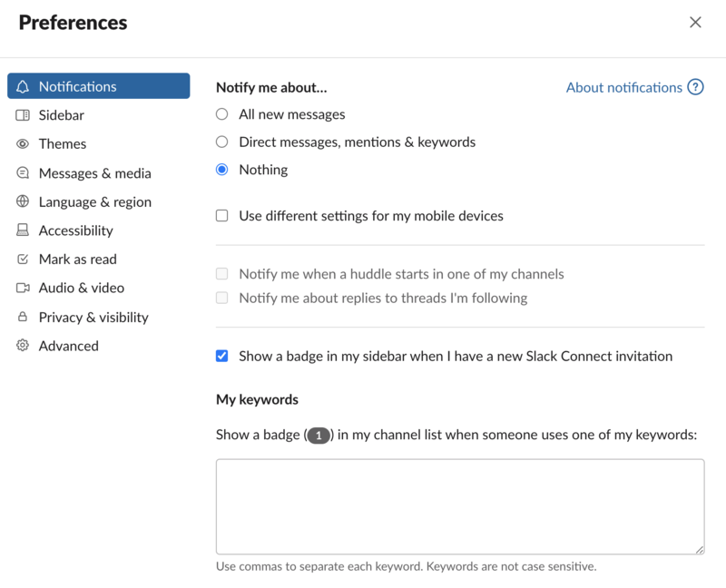The height and width of the screenshot is (588, 726).
Task: Click the Accessibility laptop icon
Action: (23, 230)
